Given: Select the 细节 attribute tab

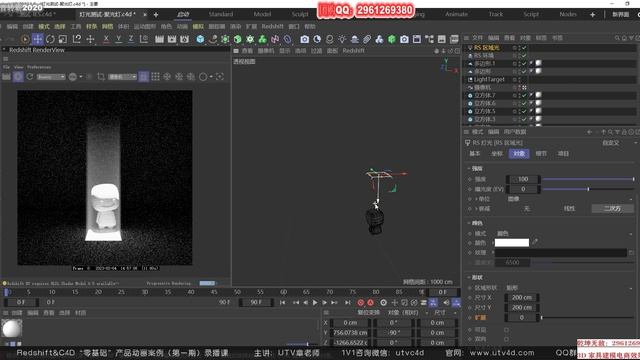Looking at the screenshot, I should coord(541,153).
